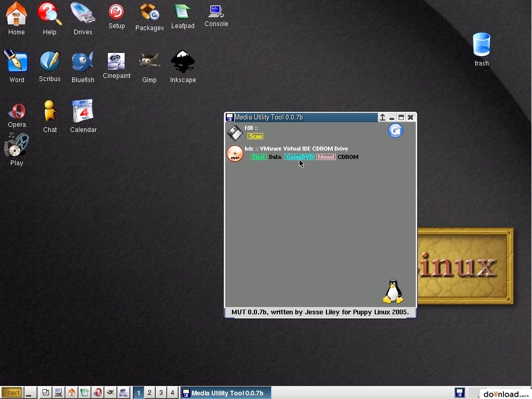The height and width of the screenshot is (399, 532).
Task: Click the green Eject button
Action: click(x=258, y=157)
